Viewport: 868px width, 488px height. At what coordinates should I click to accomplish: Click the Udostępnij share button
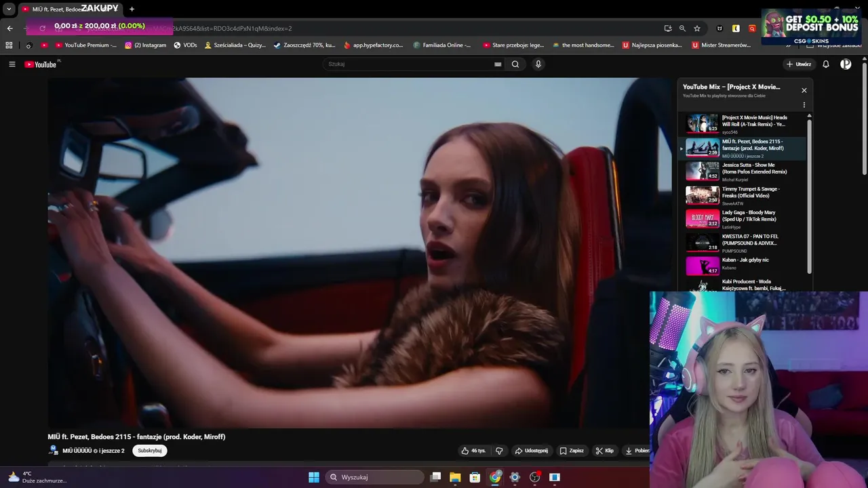click(x=532, y=451)
